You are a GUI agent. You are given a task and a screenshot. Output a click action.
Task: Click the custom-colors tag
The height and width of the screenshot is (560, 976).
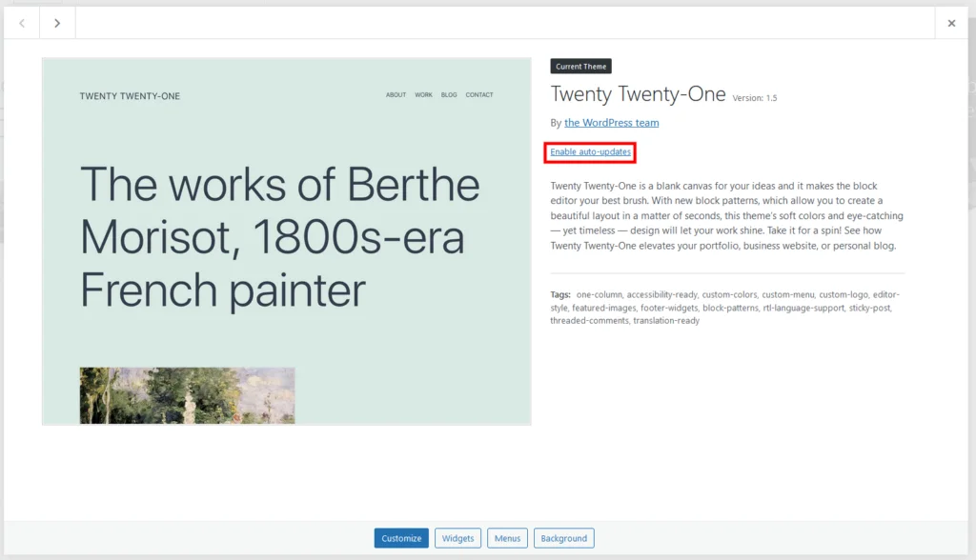[x=729, y=294]
